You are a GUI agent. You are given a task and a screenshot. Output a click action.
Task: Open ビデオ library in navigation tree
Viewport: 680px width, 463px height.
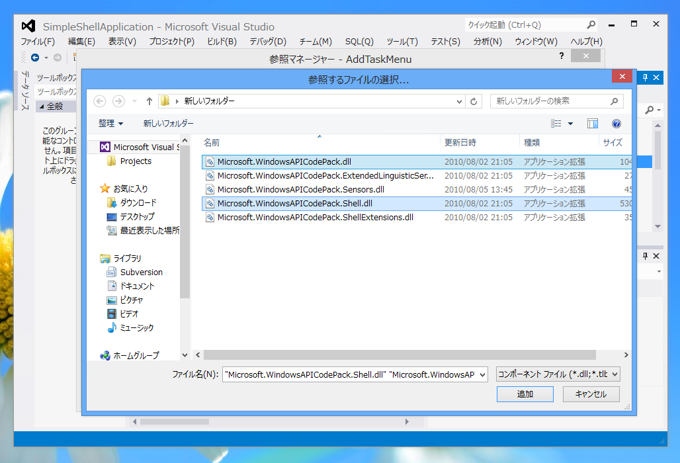(x=122, y=313)
